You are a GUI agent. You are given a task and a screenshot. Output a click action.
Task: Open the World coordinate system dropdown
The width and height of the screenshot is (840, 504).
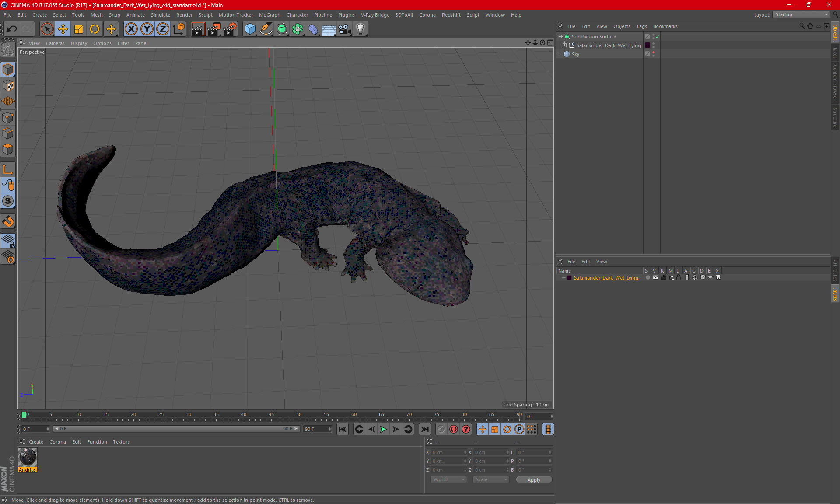pos(448,479)
